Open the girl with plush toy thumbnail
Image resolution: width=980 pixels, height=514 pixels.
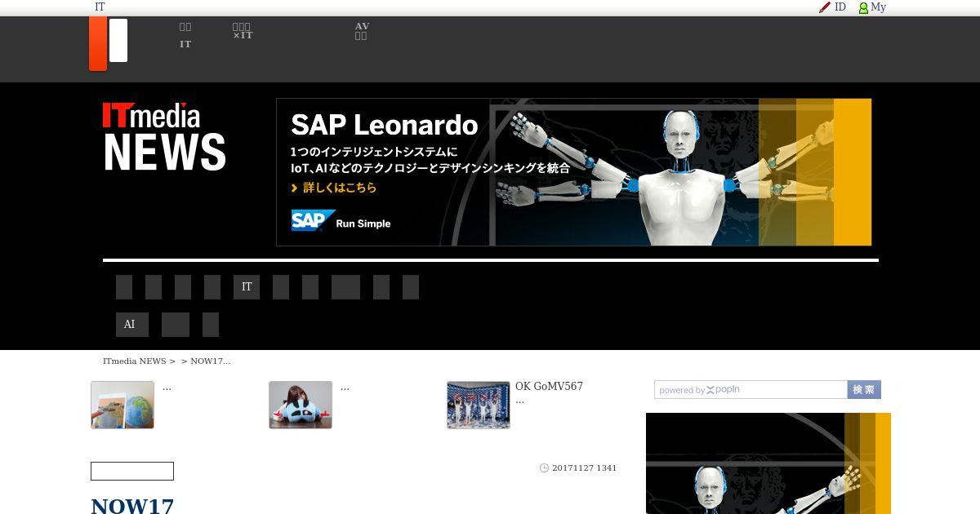(x=301, y=405)
